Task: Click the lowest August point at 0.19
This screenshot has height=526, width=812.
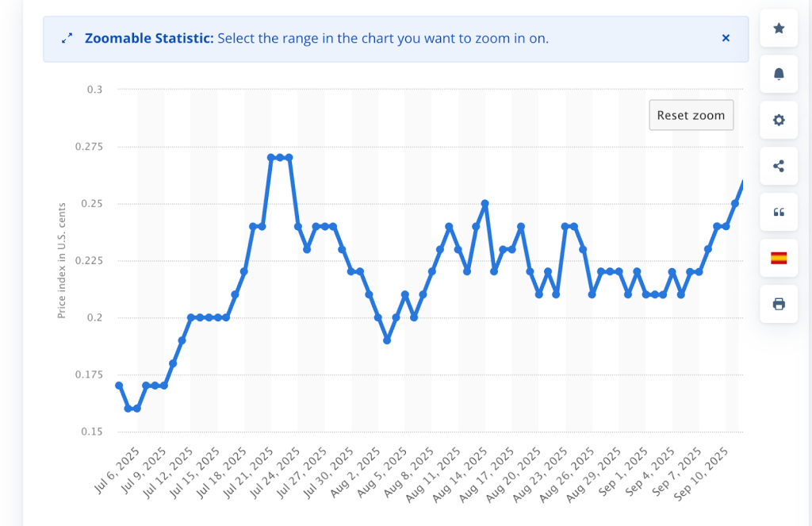Action: pyautogui.click(x=387, y=340)
